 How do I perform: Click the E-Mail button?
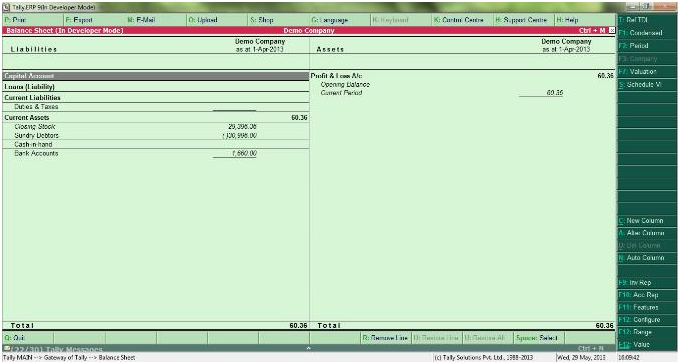[x=156, y=20]
